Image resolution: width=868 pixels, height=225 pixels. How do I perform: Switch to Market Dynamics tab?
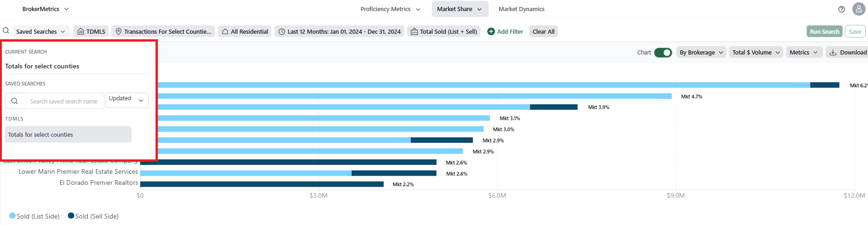521,9
